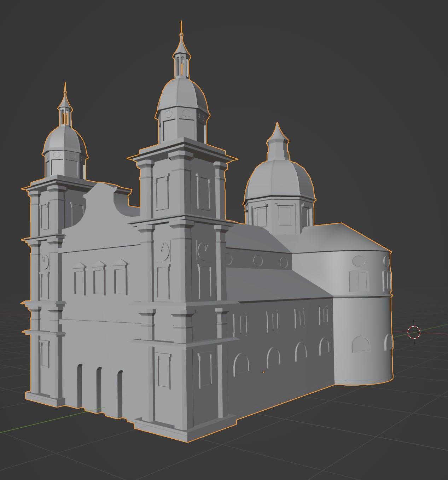
Task: Click the open lantern on the tallest tower
Action: [x=181, y=65]
